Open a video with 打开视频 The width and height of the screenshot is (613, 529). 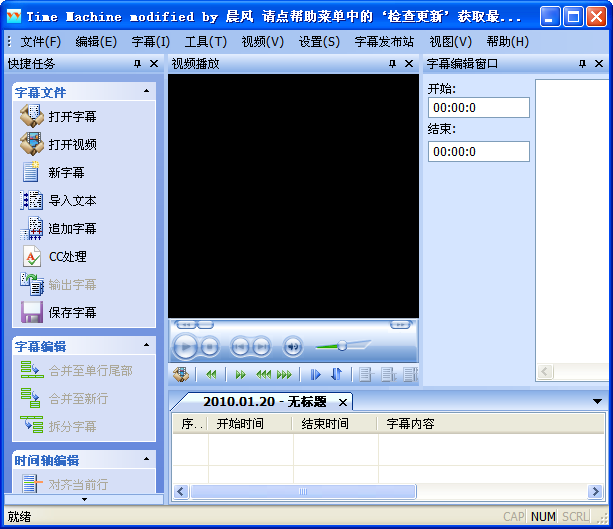click(59, 144)
